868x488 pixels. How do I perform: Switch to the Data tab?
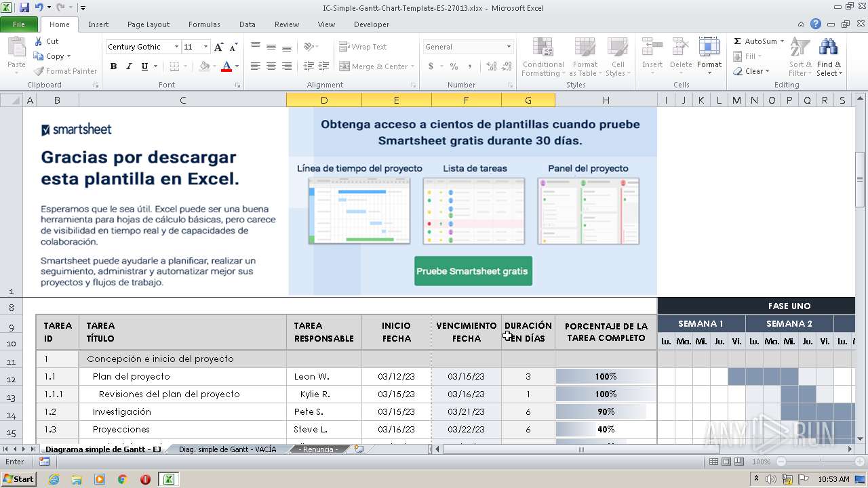click(x=248, y=24)
